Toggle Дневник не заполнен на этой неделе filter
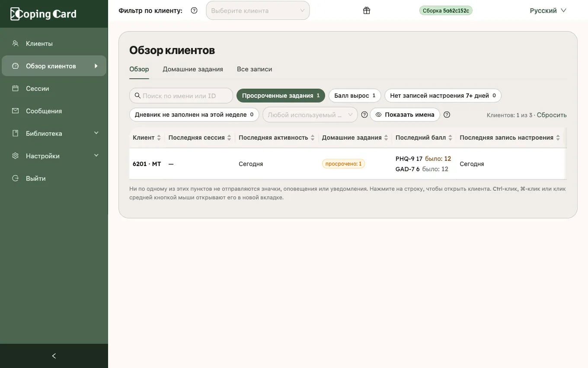588x368 pixels. (x=194, y=115)
